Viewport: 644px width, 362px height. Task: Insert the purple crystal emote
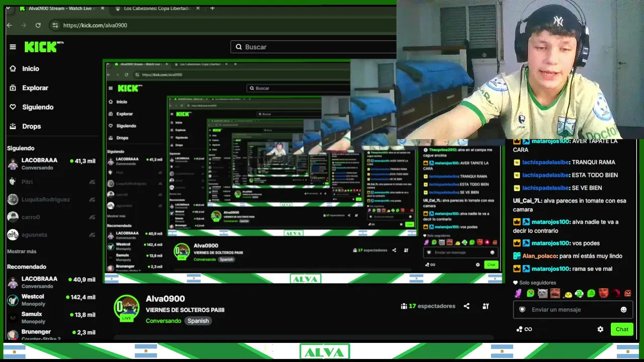coord(518,293)
